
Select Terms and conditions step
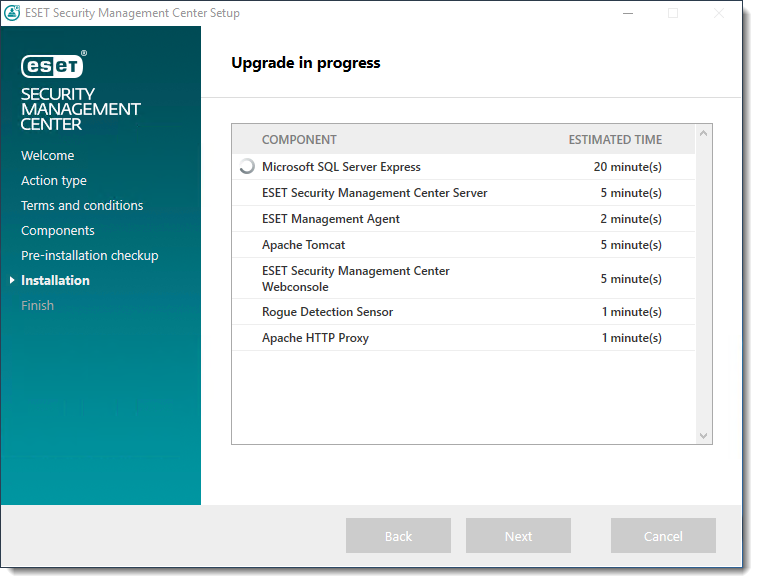82,205
